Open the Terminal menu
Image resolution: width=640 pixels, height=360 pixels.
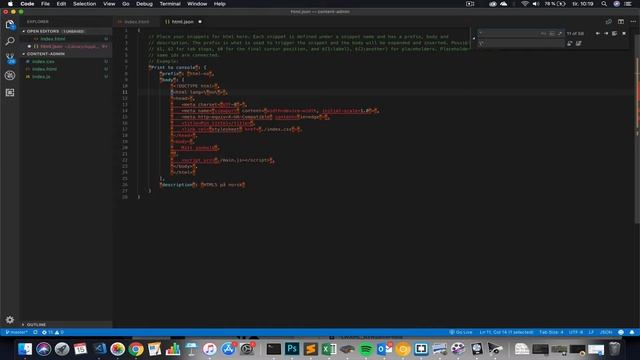click(170, 4)
